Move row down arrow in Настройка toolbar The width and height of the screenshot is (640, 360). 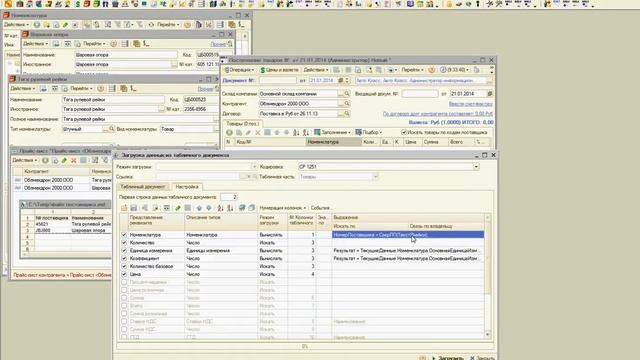pos(209,208)
